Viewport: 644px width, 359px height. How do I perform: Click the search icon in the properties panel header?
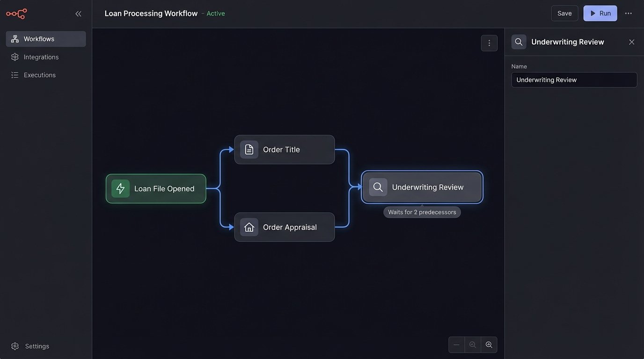519,42
